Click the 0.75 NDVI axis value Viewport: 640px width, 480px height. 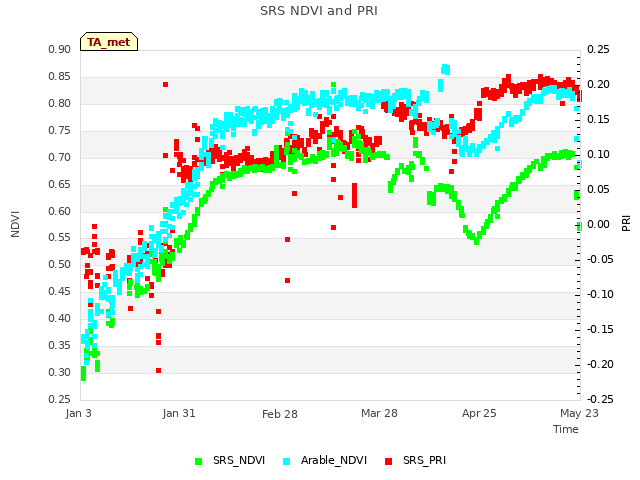coord(60,130)
